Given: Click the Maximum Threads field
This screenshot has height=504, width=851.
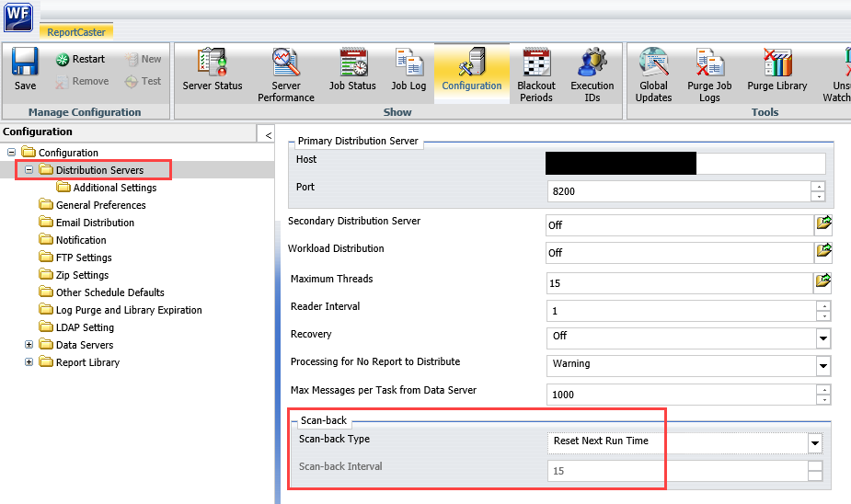Looking at the screenshot, I should pos(680,283).
